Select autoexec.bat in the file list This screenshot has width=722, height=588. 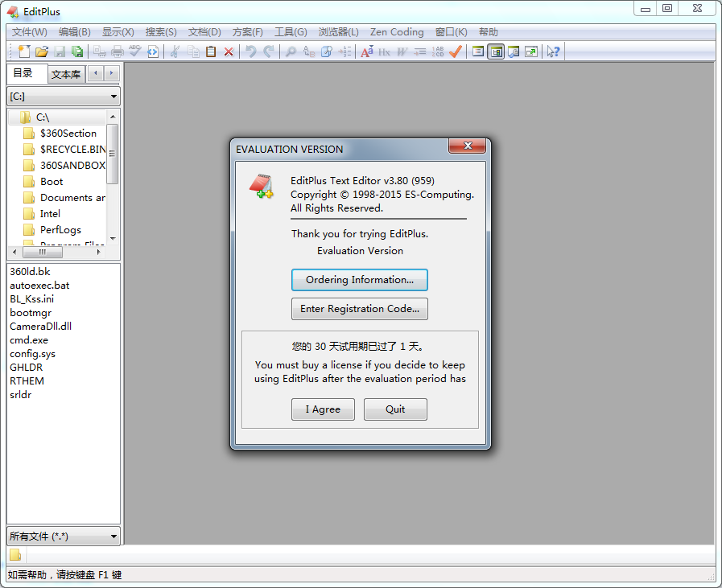[39, 286]
